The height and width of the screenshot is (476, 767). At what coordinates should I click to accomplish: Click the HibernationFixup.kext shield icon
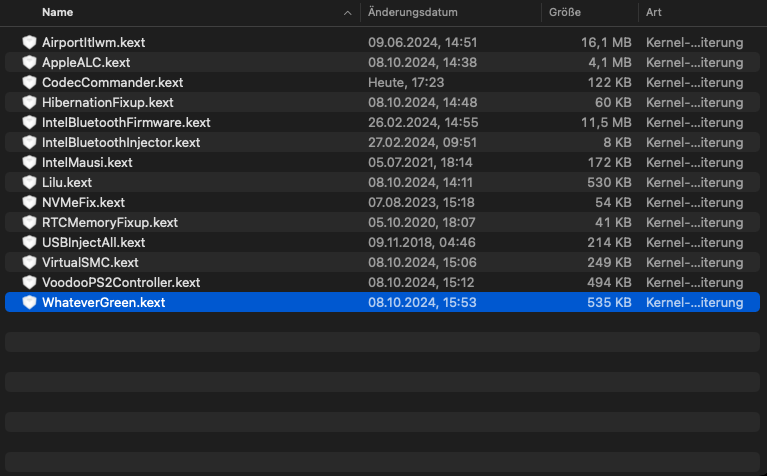tap(30, 103)
